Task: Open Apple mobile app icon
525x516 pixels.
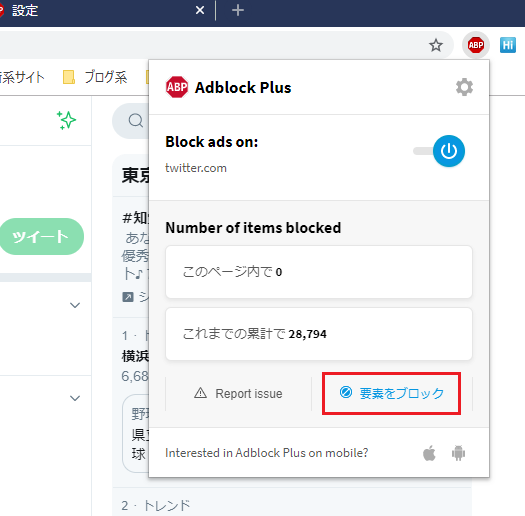Action: point(429,453)
